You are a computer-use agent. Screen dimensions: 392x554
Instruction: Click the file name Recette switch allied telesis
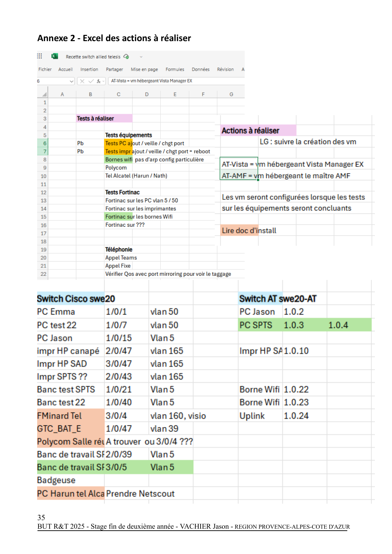tap(93, 57)
